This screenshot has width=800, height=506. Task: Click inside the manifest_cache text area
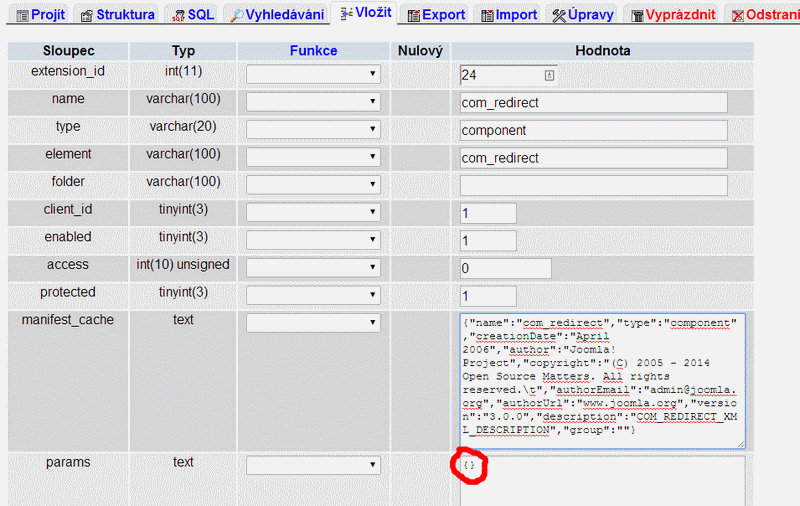pyautogui.click(x=600, y=380)
